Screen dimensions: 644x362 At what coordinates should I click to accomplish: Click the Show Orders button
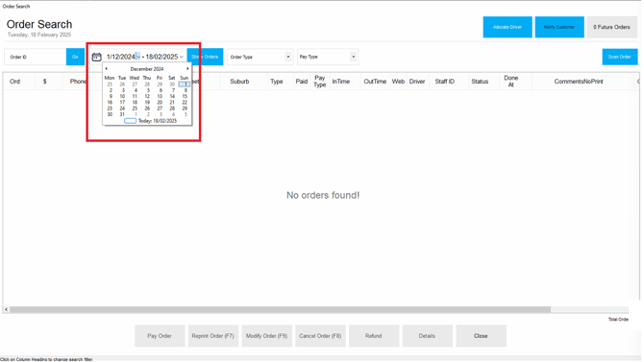[205, 57]
